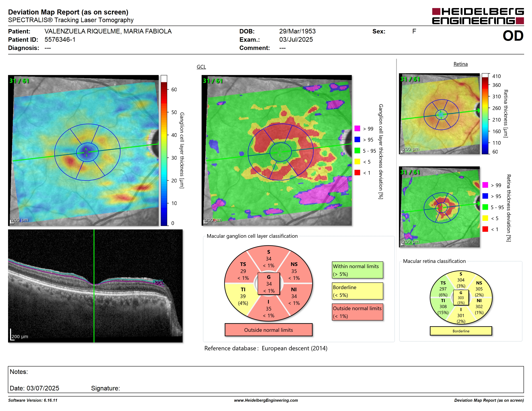Click the retina S sector value 304
Screen dimensions: 532x411
pos(461,280)
